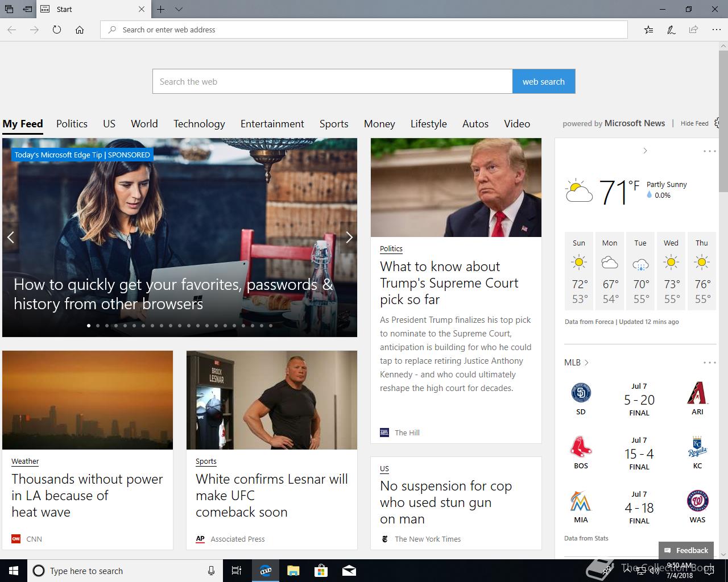Open the Money tab

click(379, 124)
